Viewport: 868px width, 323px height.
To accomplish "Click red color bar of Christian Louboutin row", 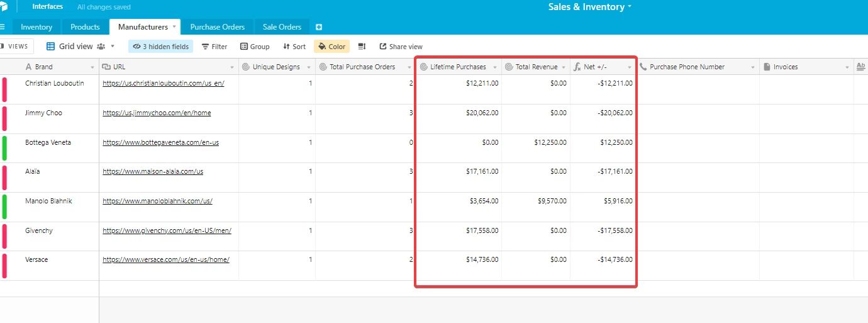I will click(x=4, y=89).
